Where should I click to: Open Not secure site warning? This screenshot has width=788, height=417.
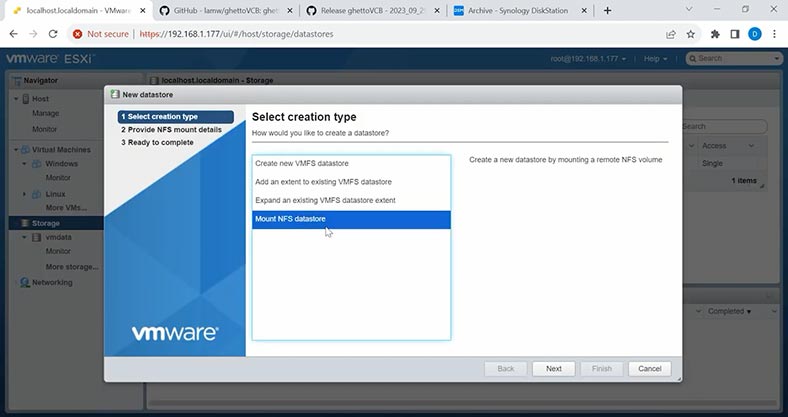pos(101,34)
